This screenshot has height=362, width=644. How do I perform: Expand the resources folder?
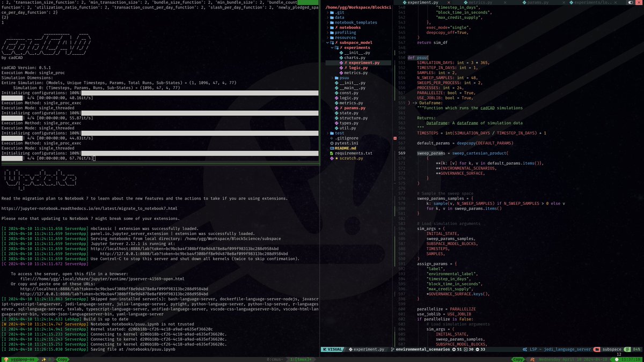coord(327,38)
